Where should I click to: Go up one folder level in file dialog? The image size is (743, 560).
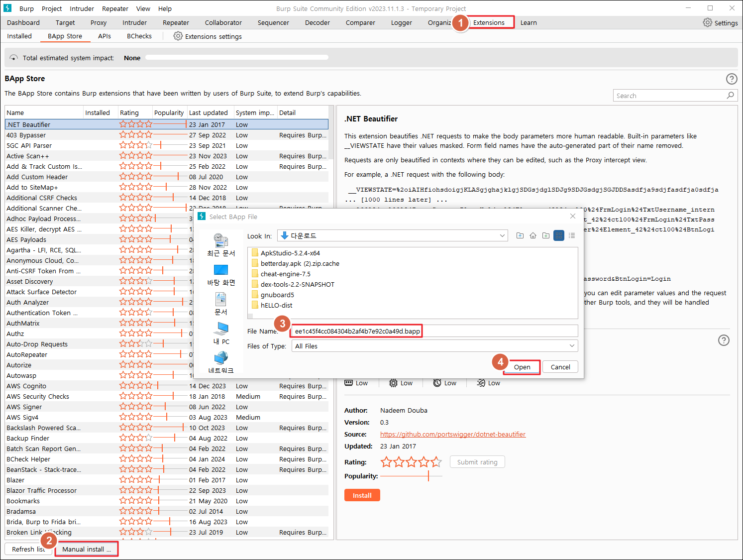click(520, 235)
